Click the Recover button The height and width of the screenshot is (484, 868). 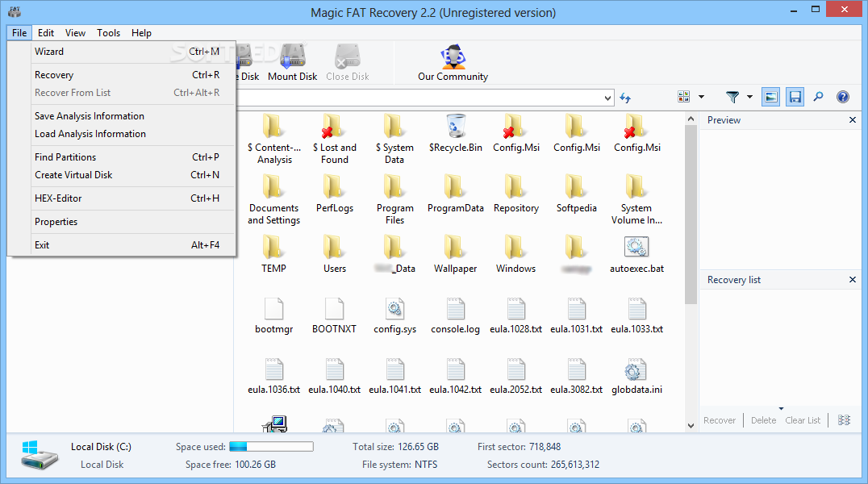click(720, 420)
